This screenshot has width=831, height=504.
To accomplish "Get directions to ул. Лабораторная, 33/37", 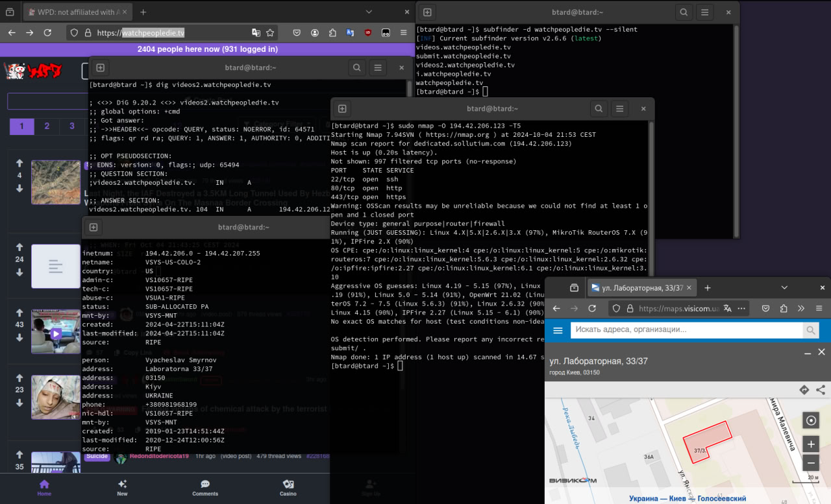I will (804, 390).
